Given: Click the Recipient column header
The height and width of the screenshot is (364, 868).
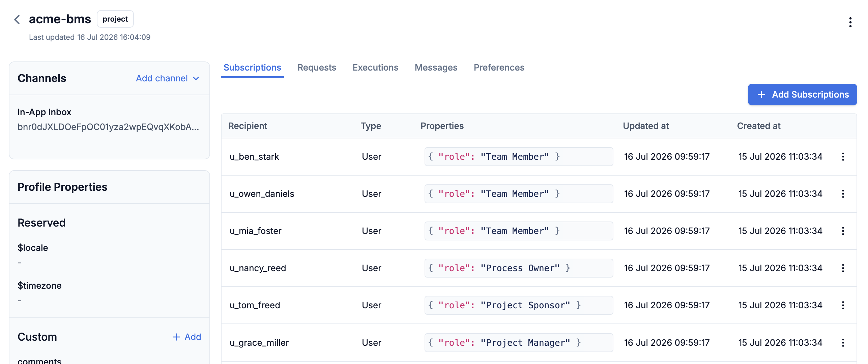Looking at the screenshot, I should point(248,126).
